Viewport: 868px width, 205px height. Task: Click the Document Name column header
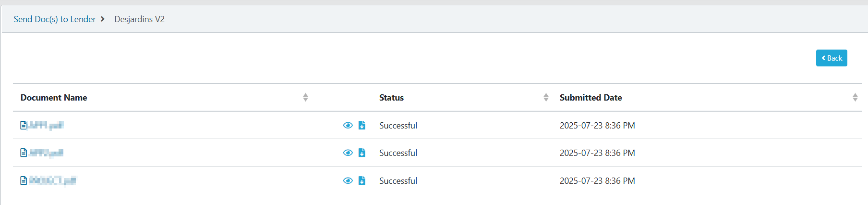(54, 97)
